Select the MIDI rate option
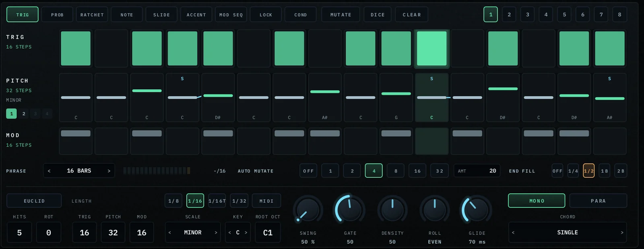Screen dimensions: 644x249 point(266,201)
